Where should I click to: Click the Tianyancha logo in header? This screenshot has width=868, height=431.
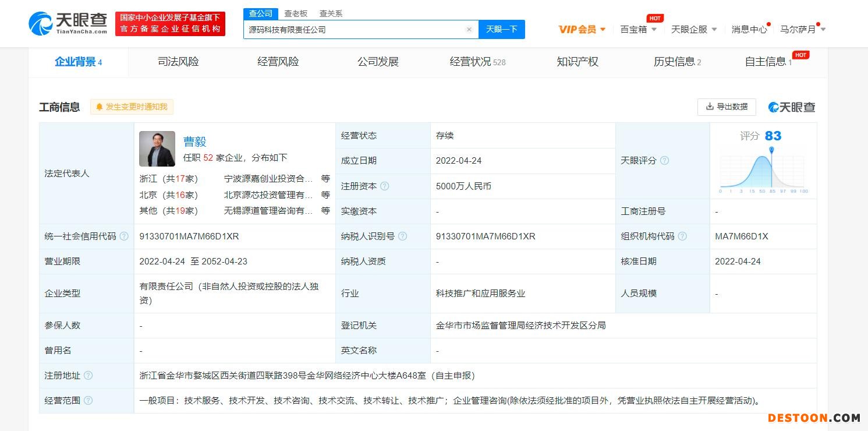pos(68,23)
